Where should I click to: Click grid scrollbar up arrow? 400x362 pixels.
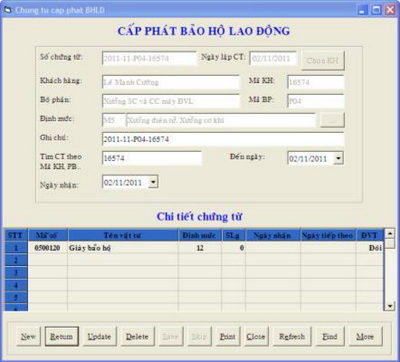[390, 233]
